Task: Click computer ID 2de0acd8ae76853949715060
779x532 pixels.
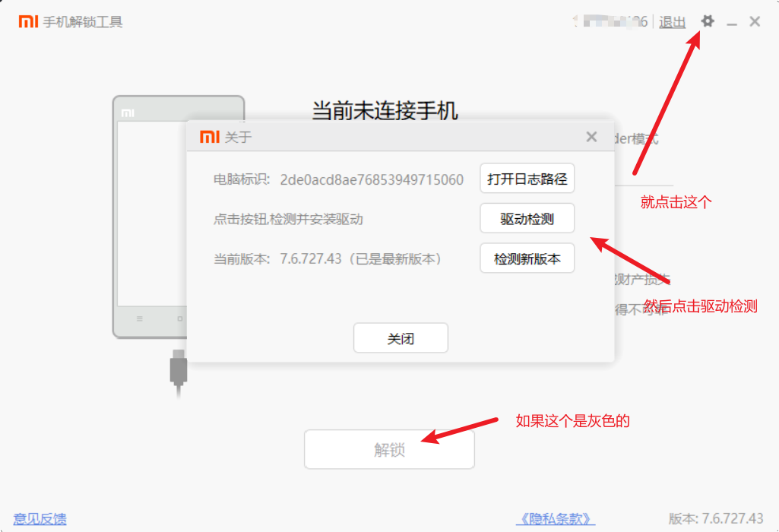Action: click(372, 180)
